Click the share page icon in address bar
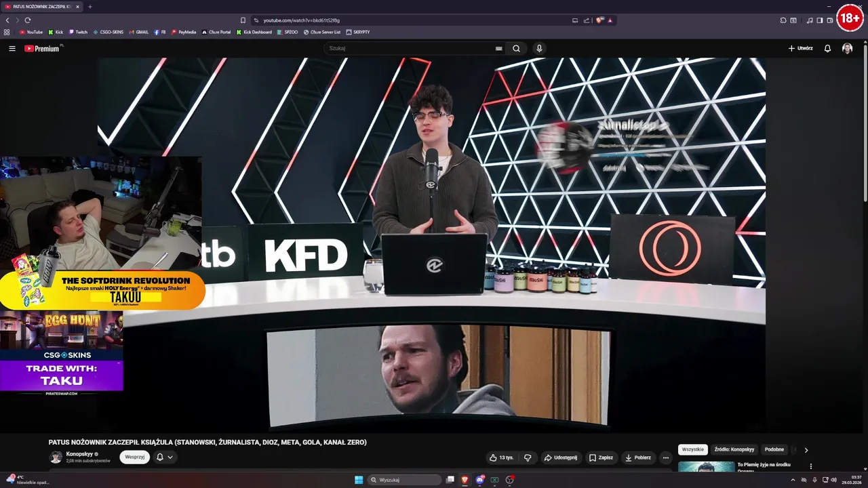868x488 pixels. tap(587, 20)
